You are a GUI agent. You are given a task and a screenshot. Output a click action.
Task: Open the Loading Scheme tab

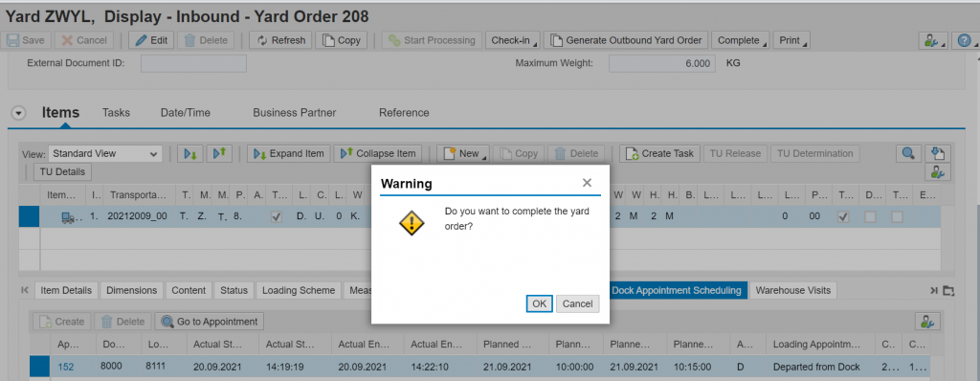point(300,290)
